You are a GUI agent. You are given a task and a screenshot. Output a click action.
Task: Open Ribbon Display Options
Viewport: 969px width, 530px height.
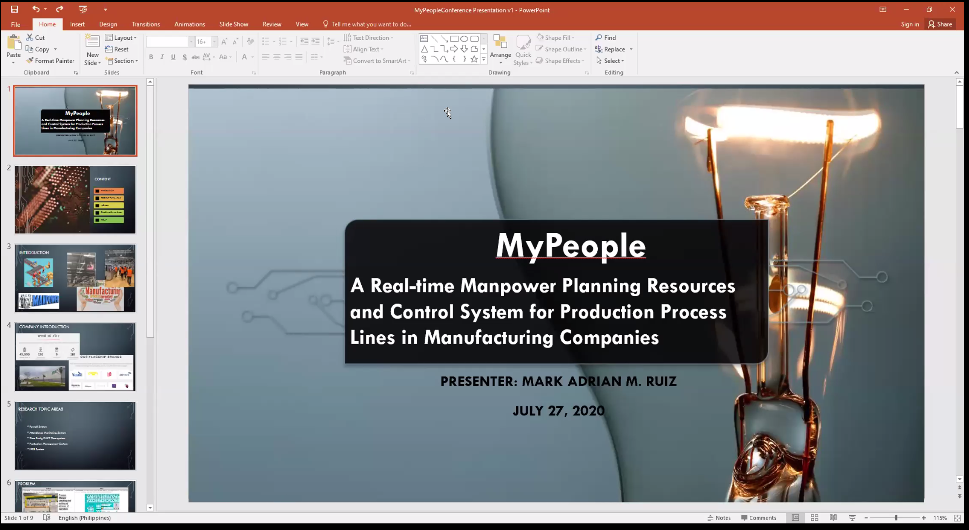click(882, 9)
